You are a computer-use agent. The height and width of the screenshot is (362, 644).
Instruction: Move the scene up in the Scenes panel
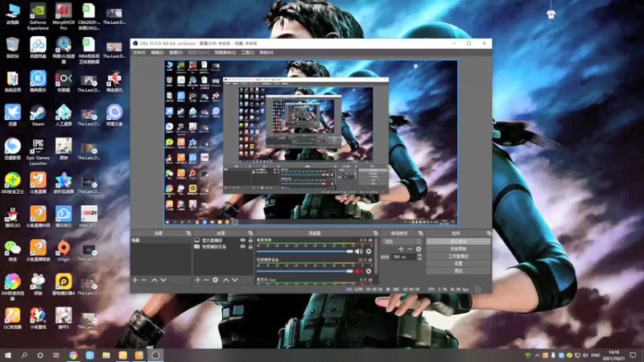155,280
